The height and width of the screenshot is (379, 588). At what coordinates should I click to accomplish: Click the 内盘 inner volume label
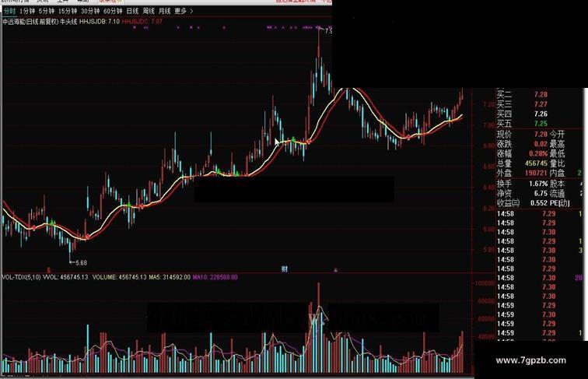tap(557, 173)
